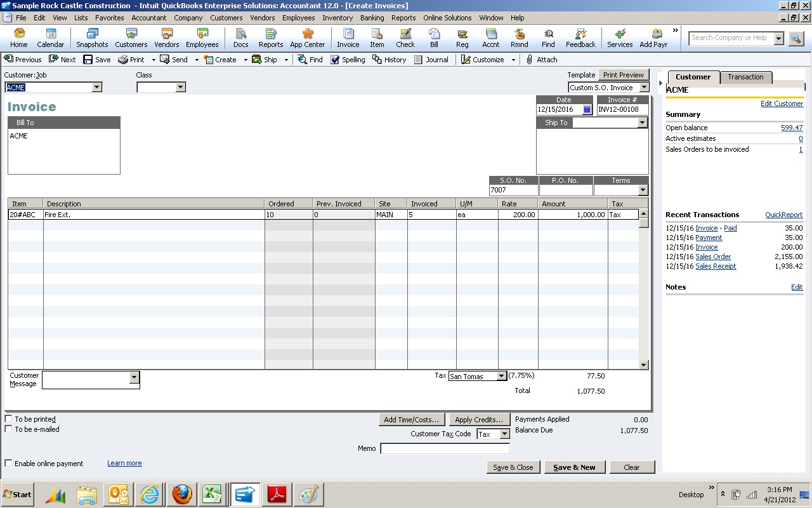Image resolution: width=812 pixels, height=508 pixels.
Task: Open the date calendar picker icon
Action: (x=587, y=109)
